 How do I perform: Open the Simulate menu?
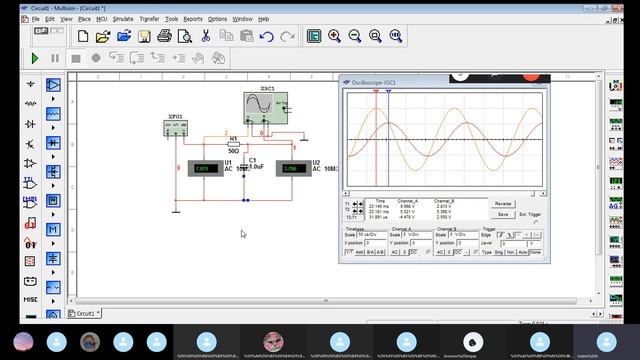(123, 19)
